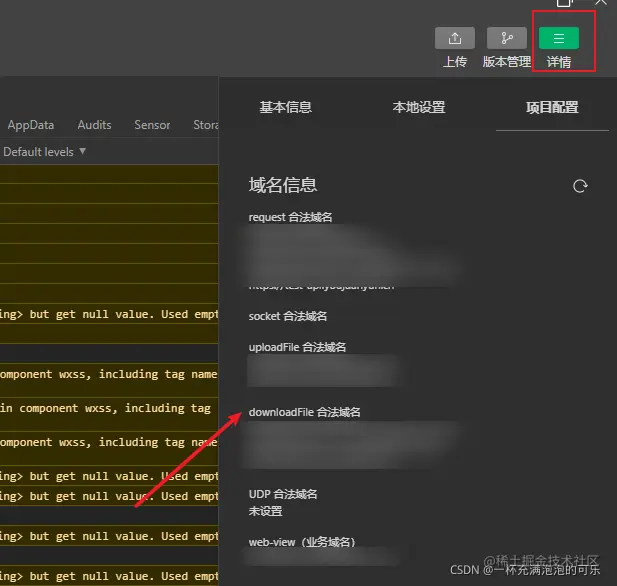Open the Sensor devtools tab

click(x=152, y=125)
